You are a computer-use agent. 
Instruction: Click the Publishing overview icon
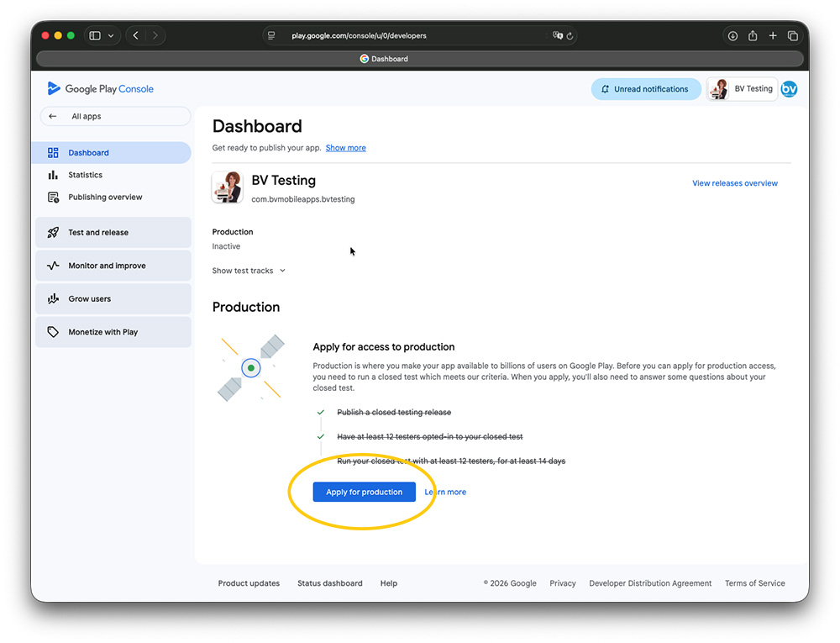(53, 198)
